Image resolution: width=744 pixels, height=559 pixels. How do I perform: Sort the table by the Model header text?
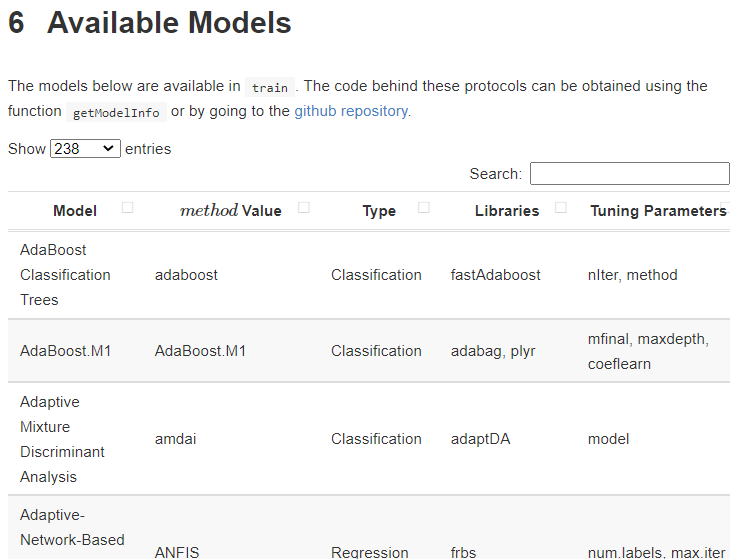pos(75,211)
